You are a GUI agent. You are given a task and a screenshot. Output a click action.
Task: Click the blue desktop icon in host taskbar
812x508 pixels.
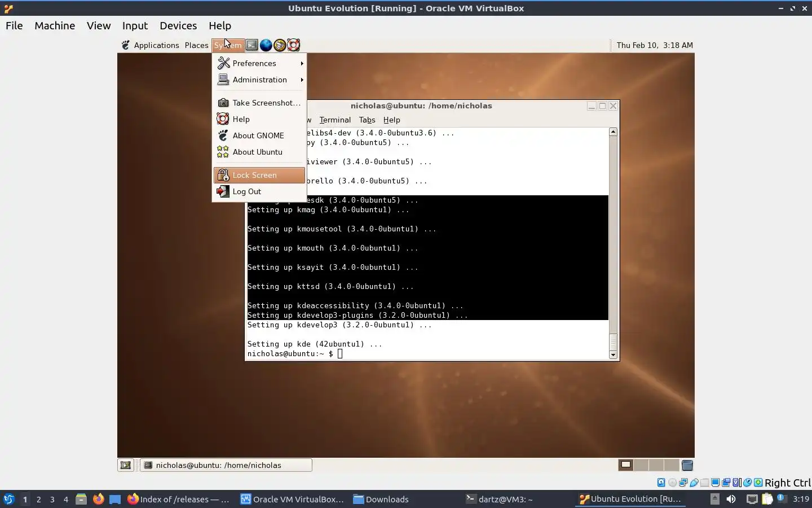pyautogui.click(x=115, y=499)
